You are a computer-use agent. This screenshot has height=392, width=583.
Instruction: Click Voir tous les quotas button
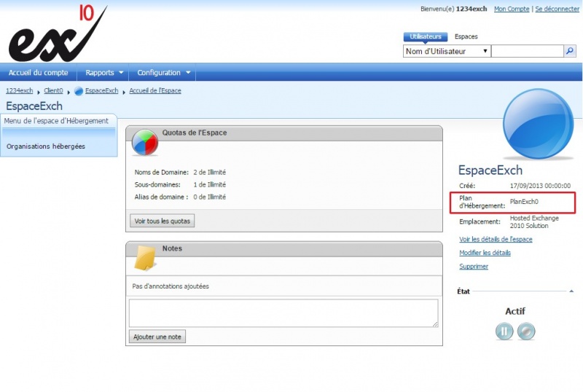tap(162, 221)
